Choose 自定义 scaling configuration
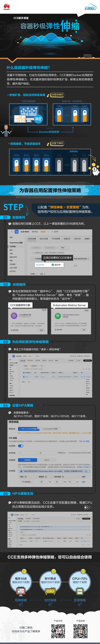Screen dimensions: 100x644 point(47,460)
